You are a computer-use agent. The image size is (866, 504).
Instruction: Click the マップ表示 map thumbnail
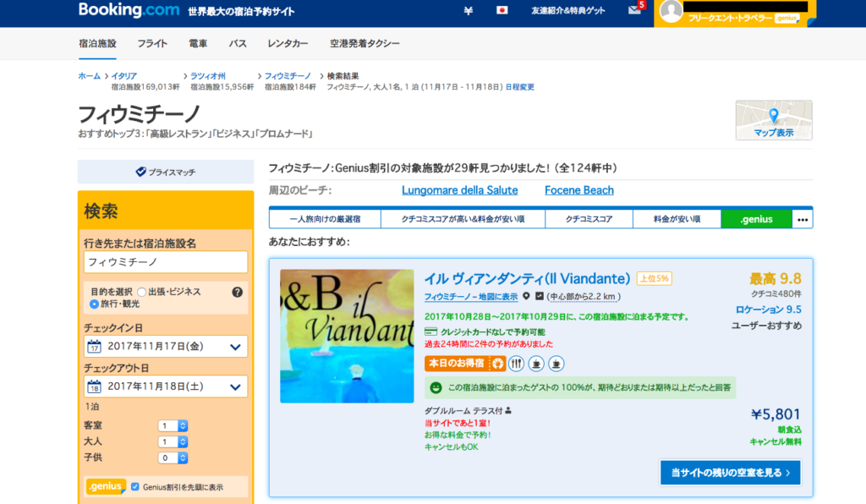click(773, 120)
